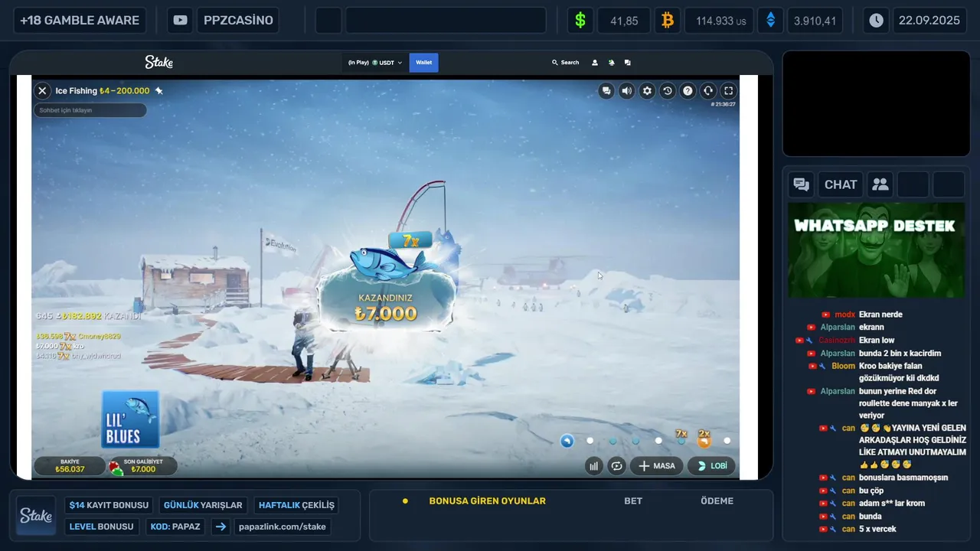Click the 41,85 dollar rate value

pos(624,21)
